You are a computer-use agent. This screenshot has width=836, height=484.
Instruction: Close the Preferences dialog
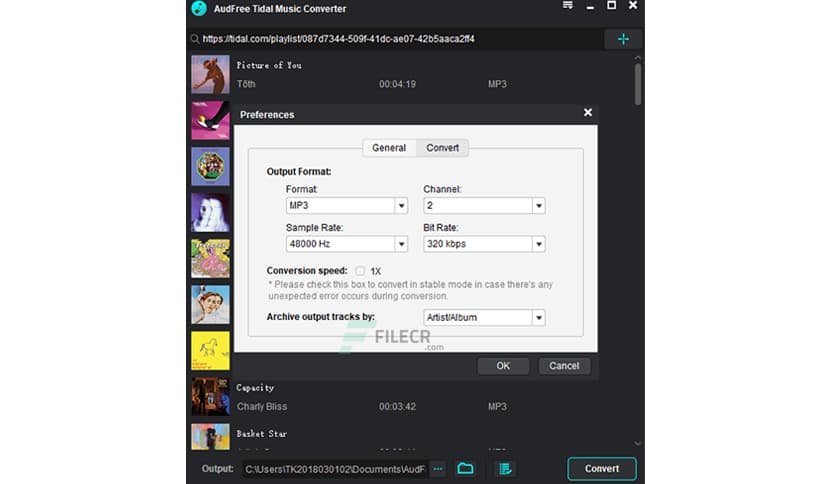[x=588, y=112]
